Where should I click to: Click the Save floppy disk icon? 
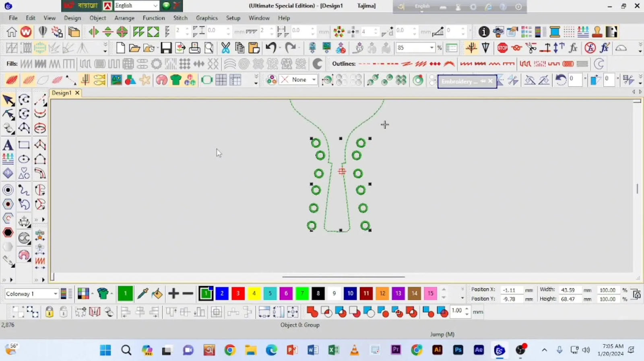pyautogui.click(x=166, y=48)
